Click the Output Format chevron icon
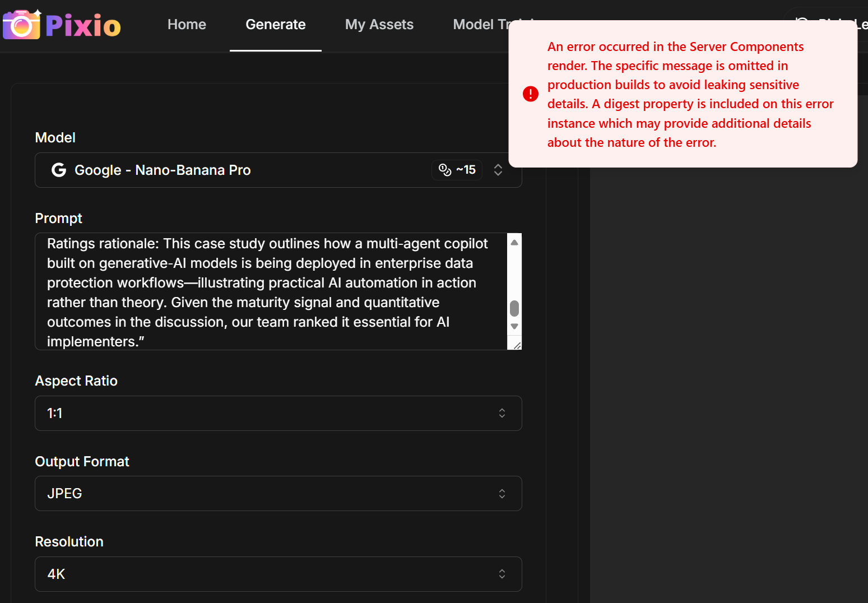This screenshot has width=868, height=603. point(502,493)
